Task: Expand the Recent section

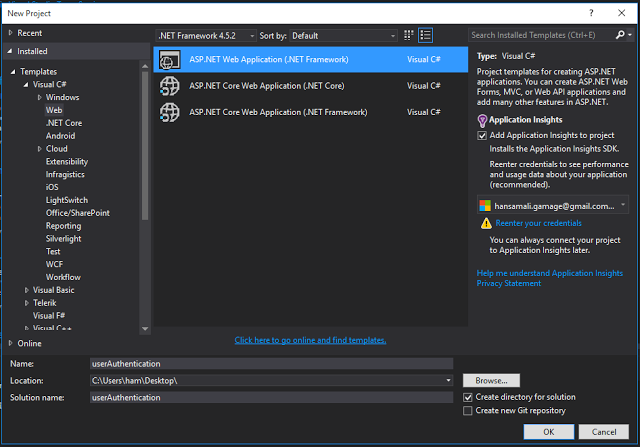Action: (11, 33)
